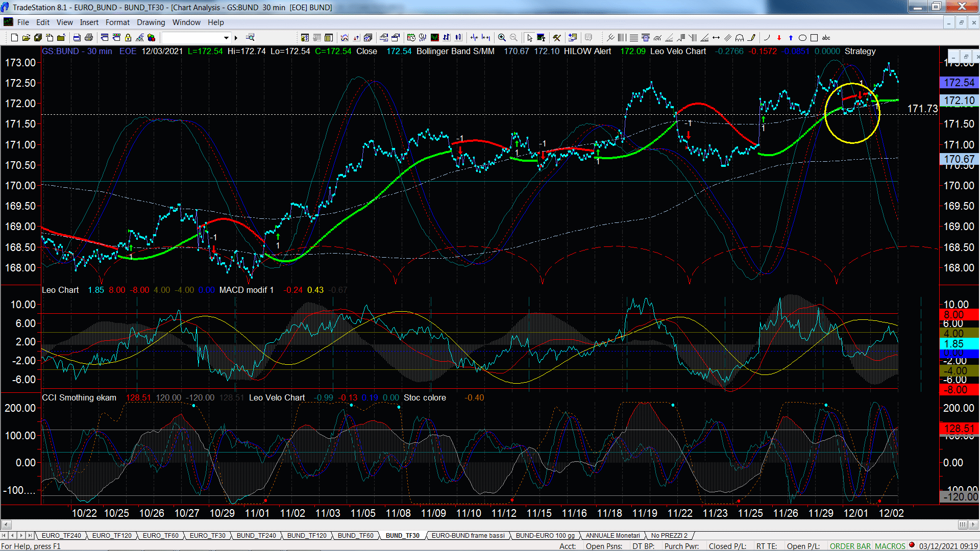The image size is (980, 551).
Task: Click the hammer and pick strategy icon
Action: pyautogui.click(x=557, y=38)
